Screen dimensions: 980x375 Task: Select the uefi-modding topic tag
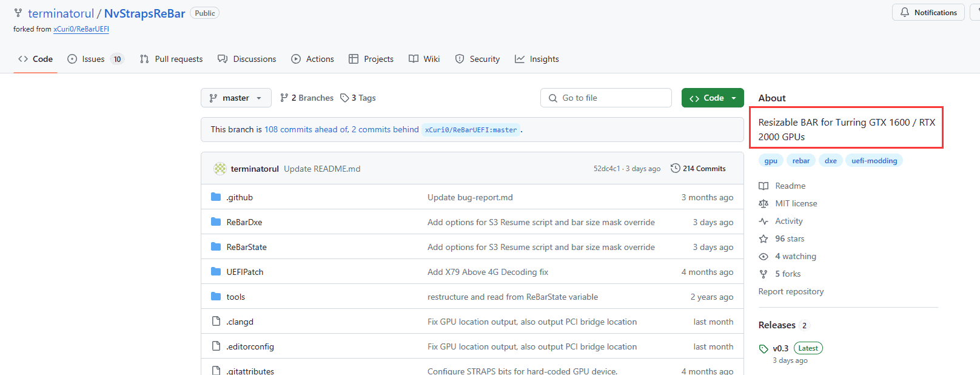[874, 161]
